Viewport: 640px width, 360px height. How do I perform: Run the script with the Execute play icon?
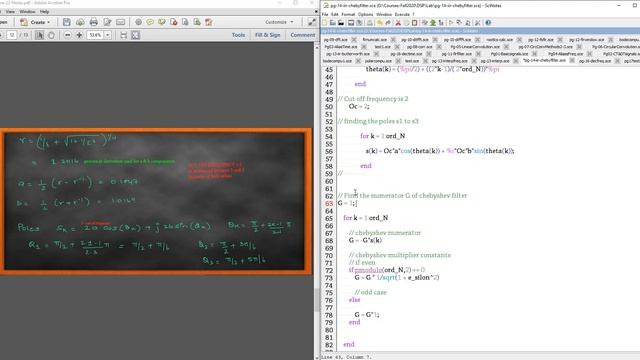point(451,23)
